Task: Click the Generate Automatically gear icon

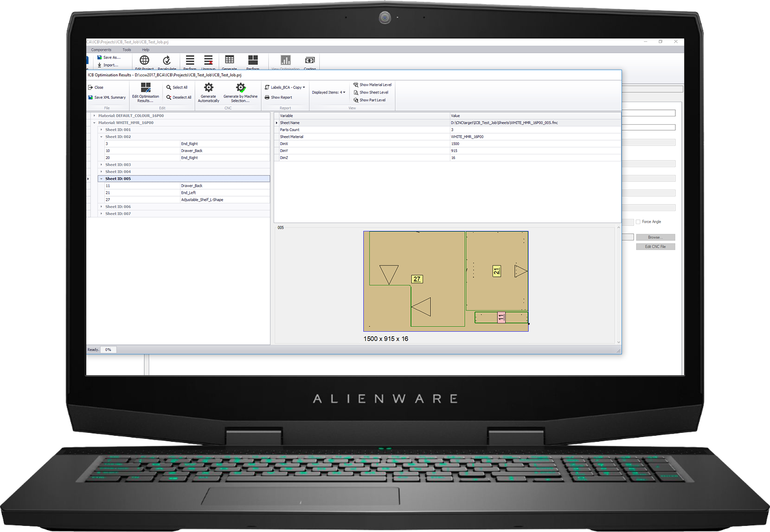Action: [209, 87]
